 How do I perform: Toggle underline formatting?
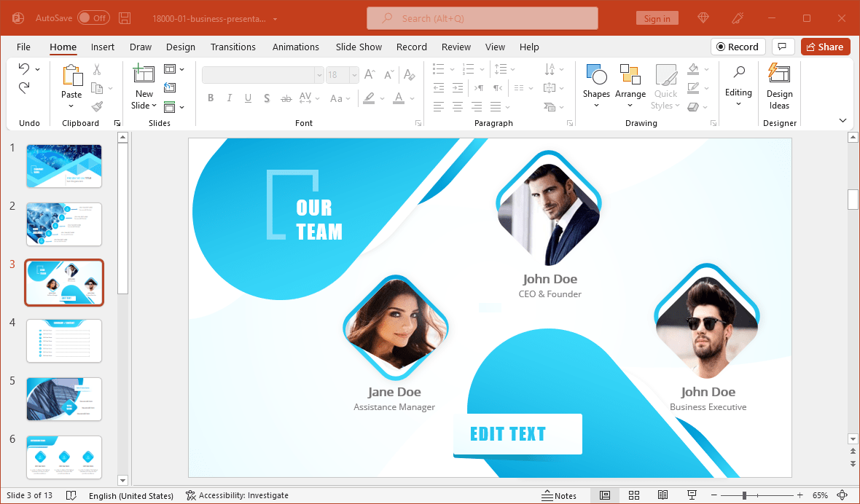248,98
